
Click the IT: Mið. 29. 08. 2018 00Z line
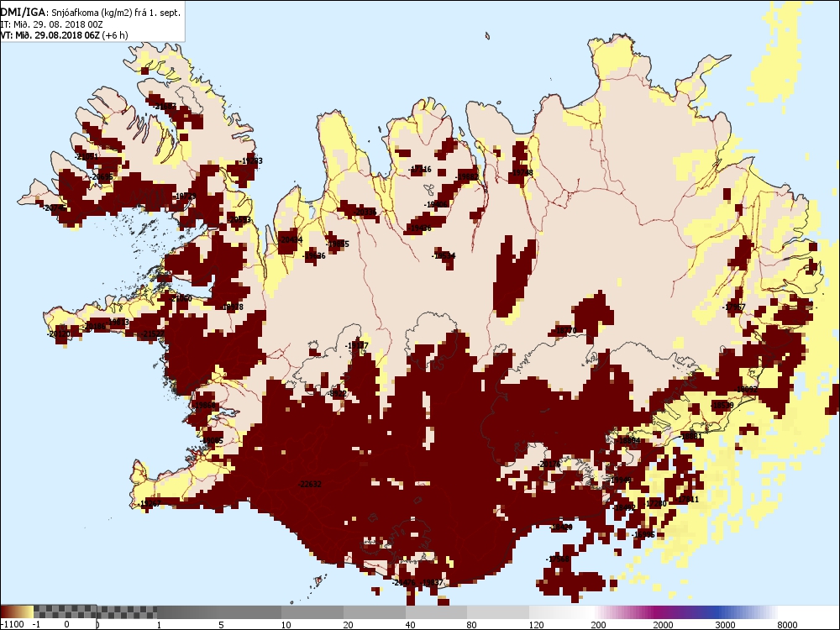point(51,24)
